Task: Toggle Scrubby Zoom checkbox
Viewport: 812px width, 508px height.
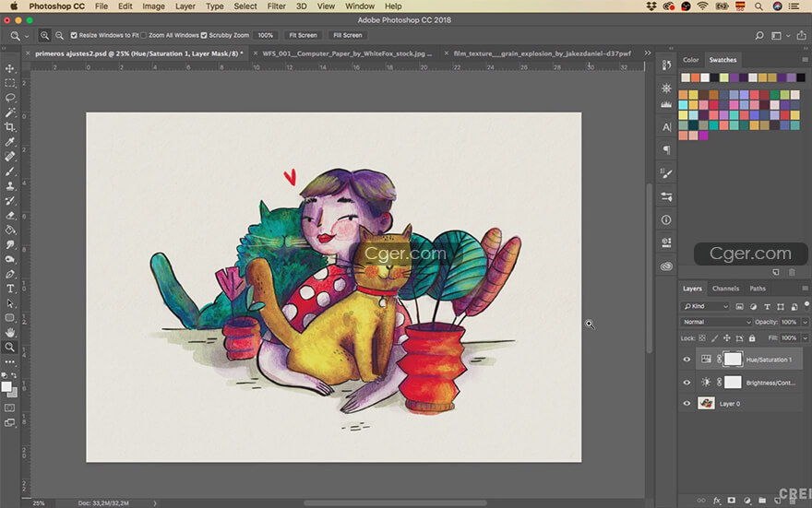Action: pyautogui.click(x=204, y=35)
